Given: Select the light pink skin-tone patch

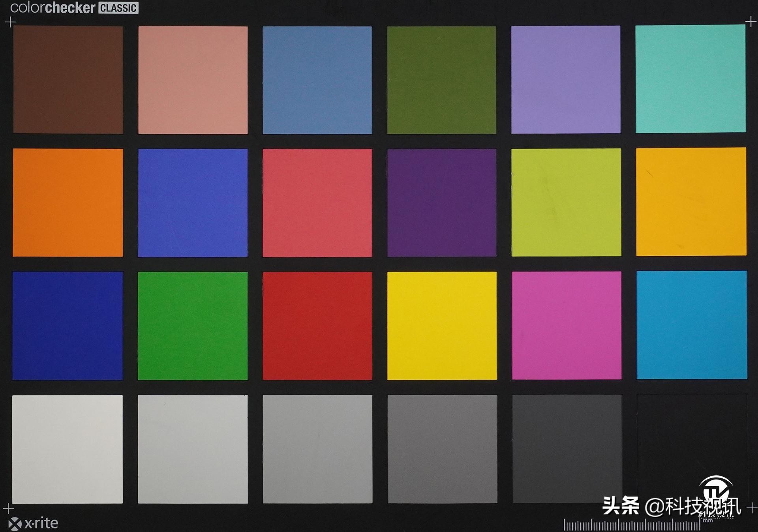Looking at the screenshot, I should (x=193, y=80).
